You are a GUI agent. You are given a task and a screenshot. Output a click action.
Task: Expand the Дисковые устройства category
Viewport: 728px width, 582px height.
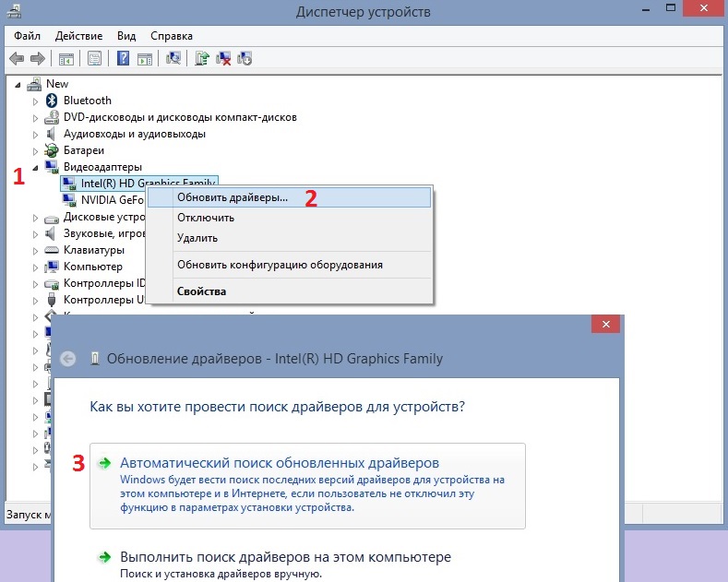point(35,218)
